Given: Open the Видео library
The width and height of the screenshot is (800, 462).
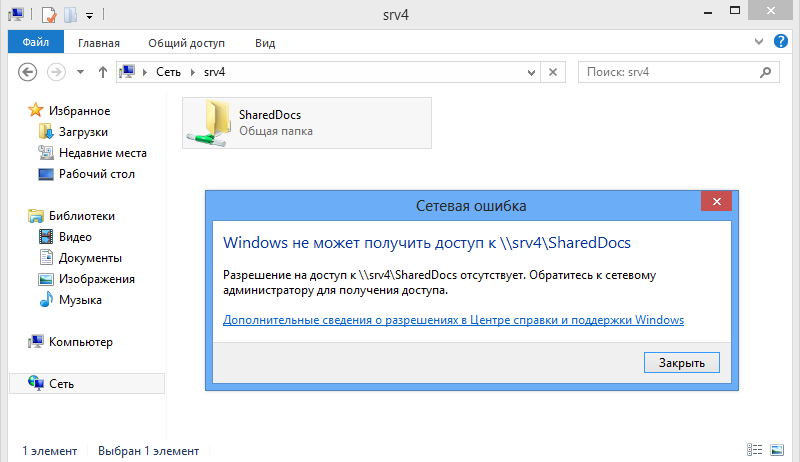Looking at the screenshot, I should (75, 237).
